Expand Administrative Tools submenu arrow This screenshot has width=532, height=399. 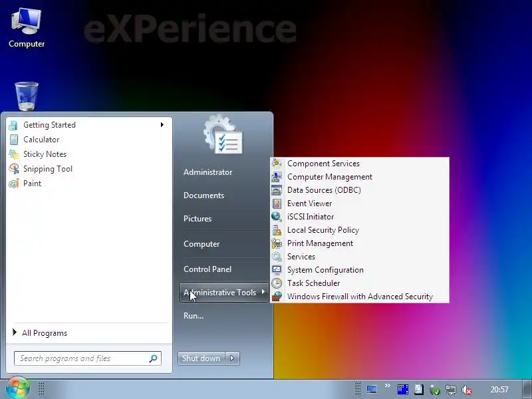(263, 292)
